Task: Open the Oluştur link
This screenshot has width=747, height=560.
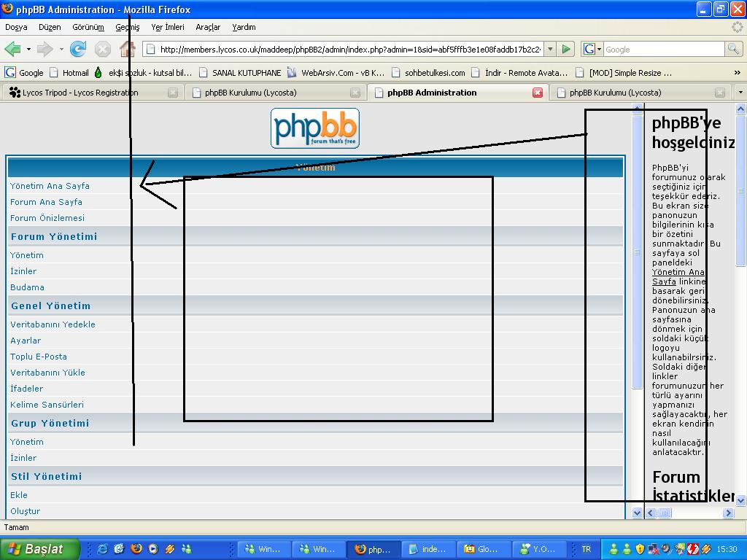Action: [26, 511]
